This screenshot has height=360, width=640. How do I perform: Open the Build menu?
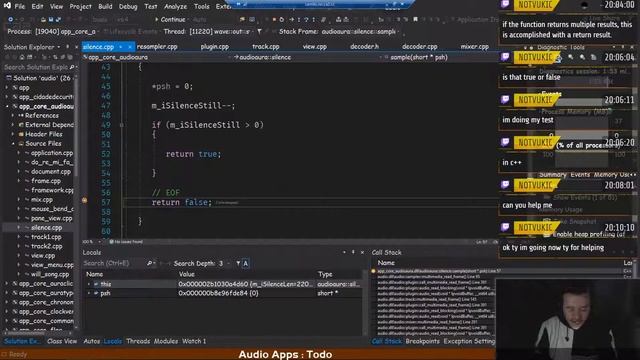click(105, 7)
